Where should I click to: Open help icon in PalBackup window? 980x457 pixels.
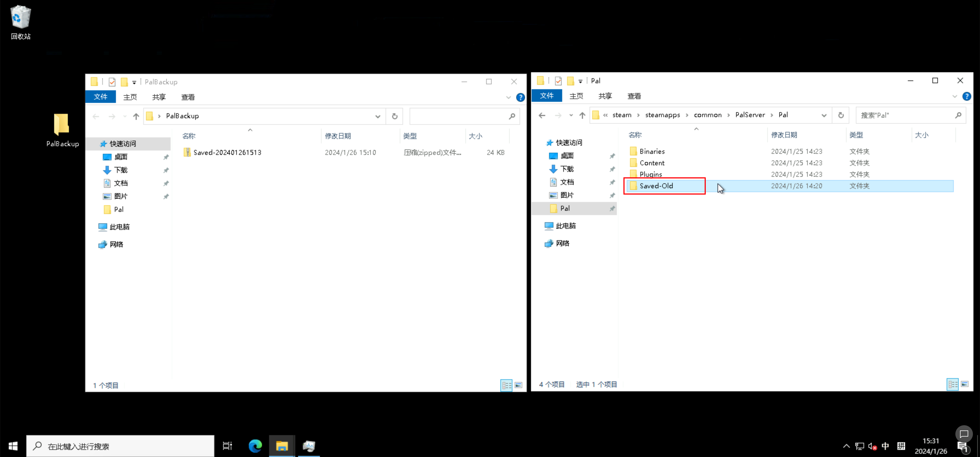520,97
